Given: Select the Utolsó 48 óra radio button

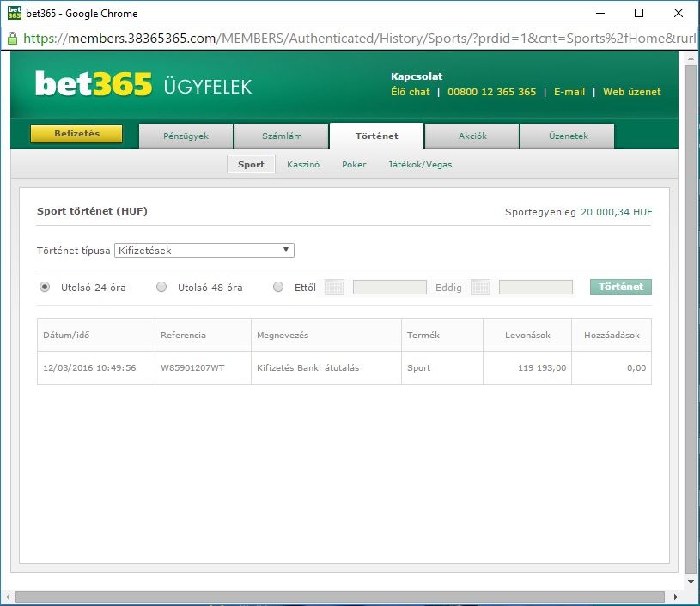Looking at the screenshot, I should click(x=161, y=287).
